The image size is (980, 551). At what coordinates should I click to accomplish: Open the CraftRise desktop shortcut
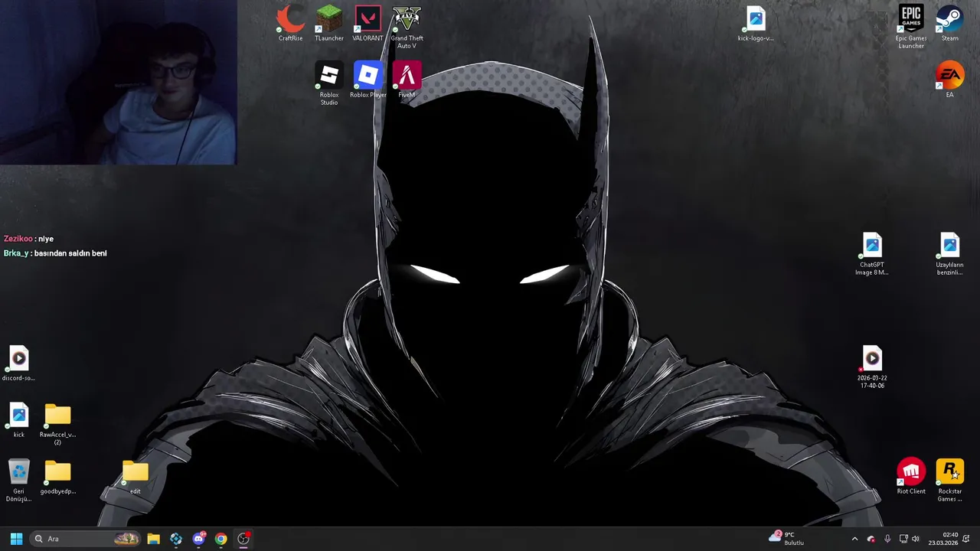pyautogui.click(x=290, y=24)
